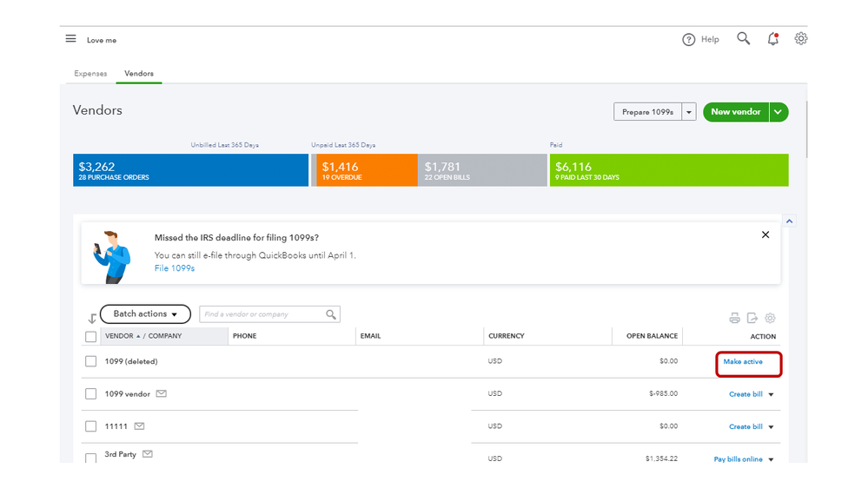Select the 11111 vendor checkbox
868x488 pixels.
point(91,426)
